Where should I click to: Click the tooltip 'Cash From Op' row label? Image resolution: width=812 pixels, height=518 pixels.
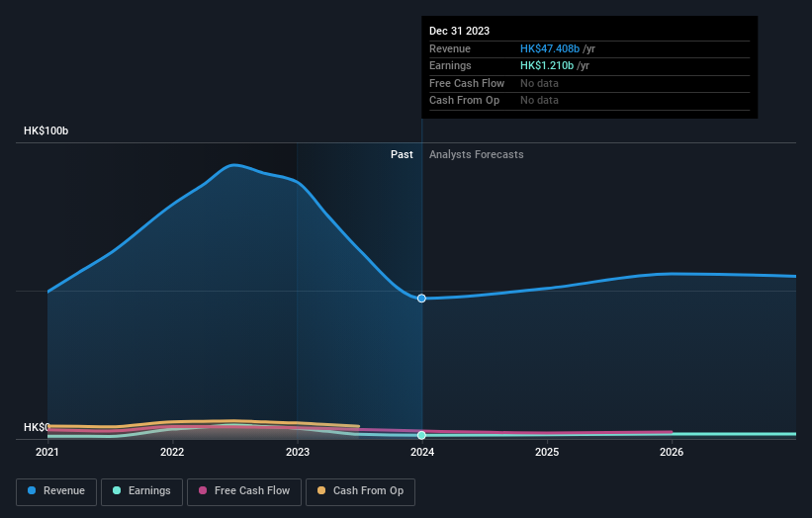coord(464,101)
